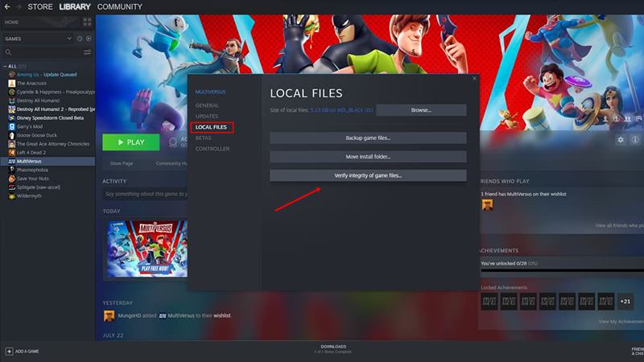Open the game info icon
644x362 pixels.
tap(635, 140)
